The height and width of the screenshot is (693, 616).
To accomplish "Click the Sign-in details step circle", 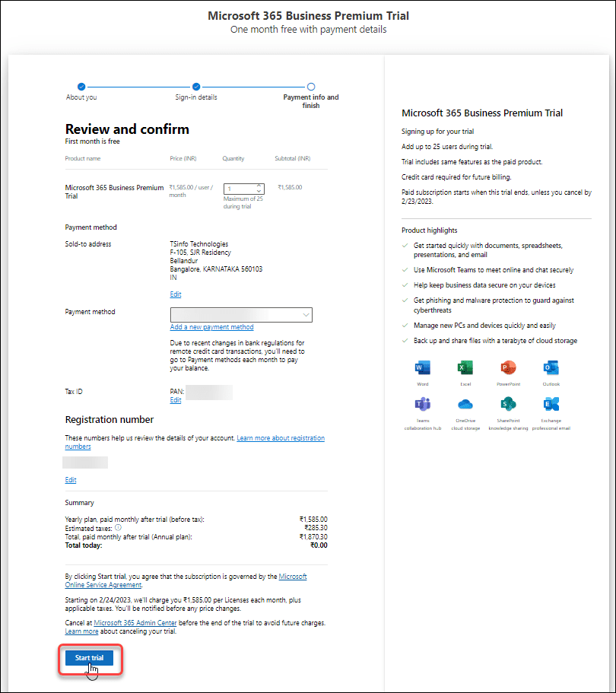I will click(196, 87).
